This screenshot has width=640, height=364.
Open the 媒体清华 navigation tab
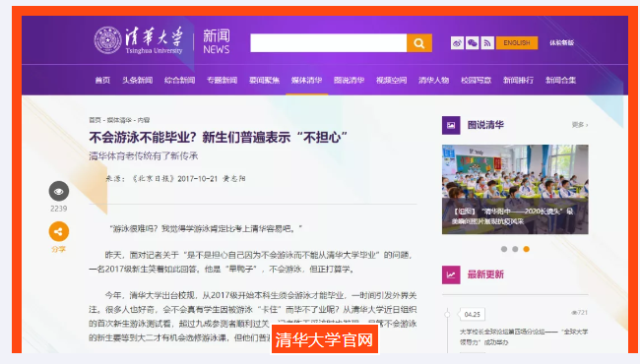click(306, 81)
